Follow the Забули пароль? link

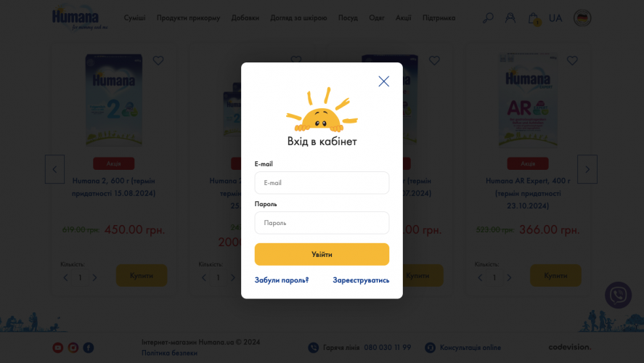point(281,280)
